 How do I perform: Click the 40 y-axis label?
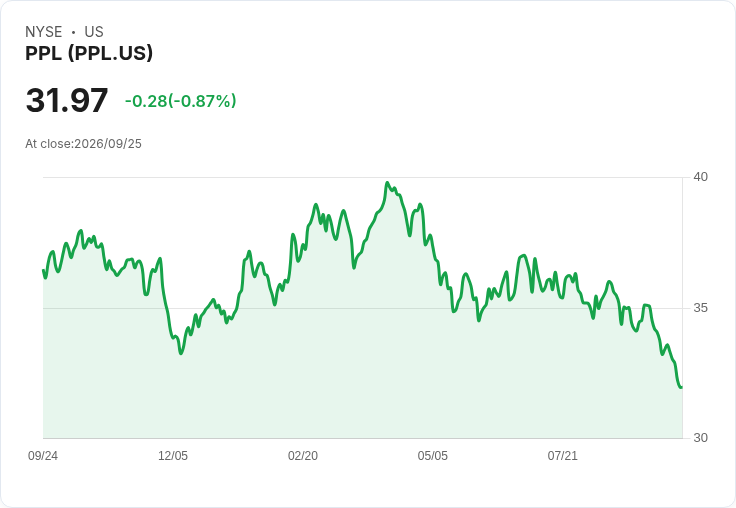pos(700,177)
